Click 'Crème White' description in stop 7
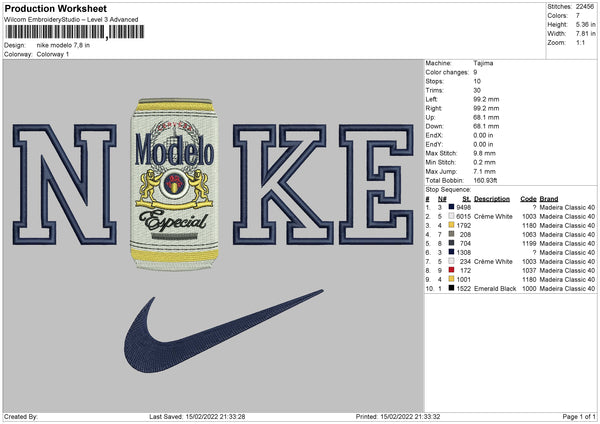Screen dimensions: 600x424 tap(493, 262)
